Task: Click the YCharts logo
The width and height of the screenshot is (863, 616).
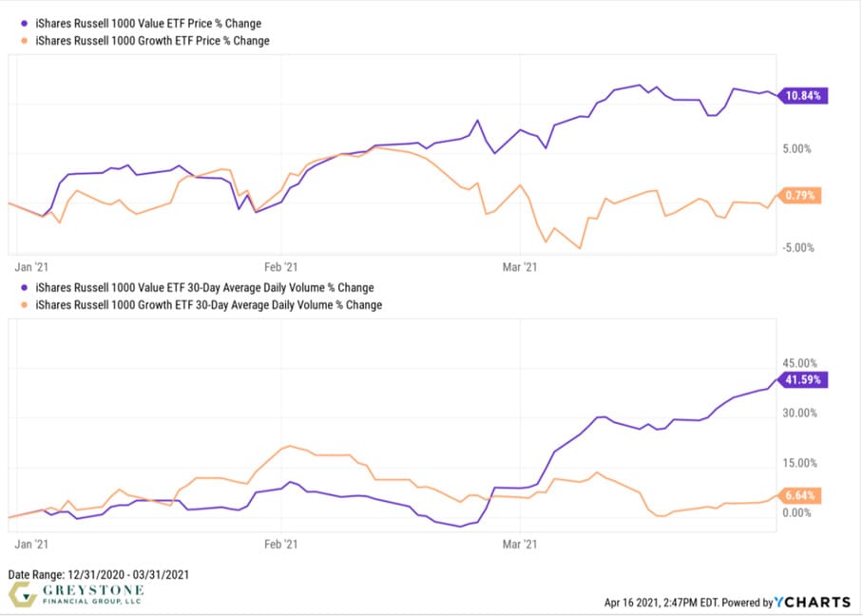Action: (811, 602)
